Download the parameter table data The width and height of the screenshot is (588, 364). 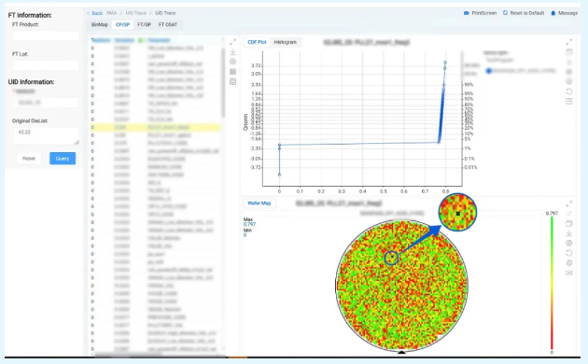coord(232,51)
